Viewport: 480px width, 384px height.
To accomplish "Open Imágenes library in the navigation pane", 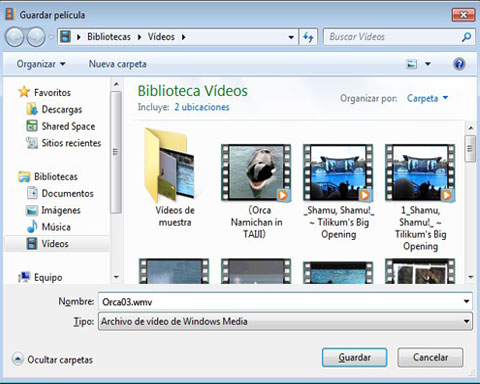I will tap(61, 210).
